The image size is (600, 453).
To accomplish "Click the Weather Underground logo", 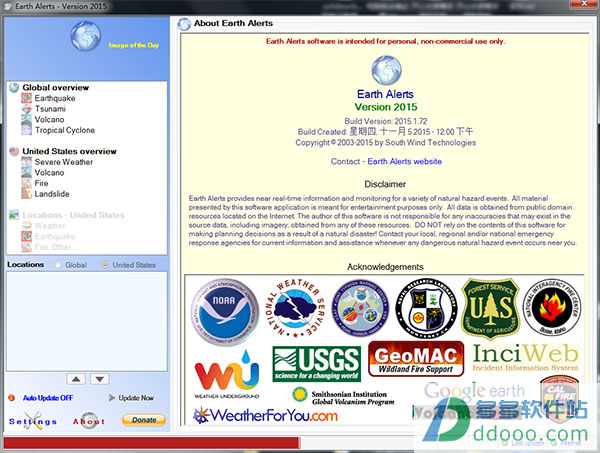I will coord(227,375).
